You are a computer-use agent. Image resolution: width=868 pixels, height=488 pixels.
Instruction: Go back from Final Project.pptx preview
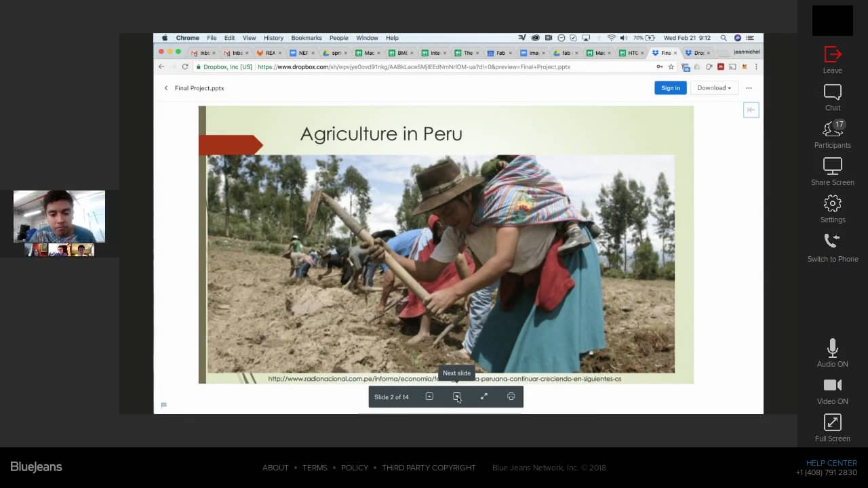tap(165, 88)
